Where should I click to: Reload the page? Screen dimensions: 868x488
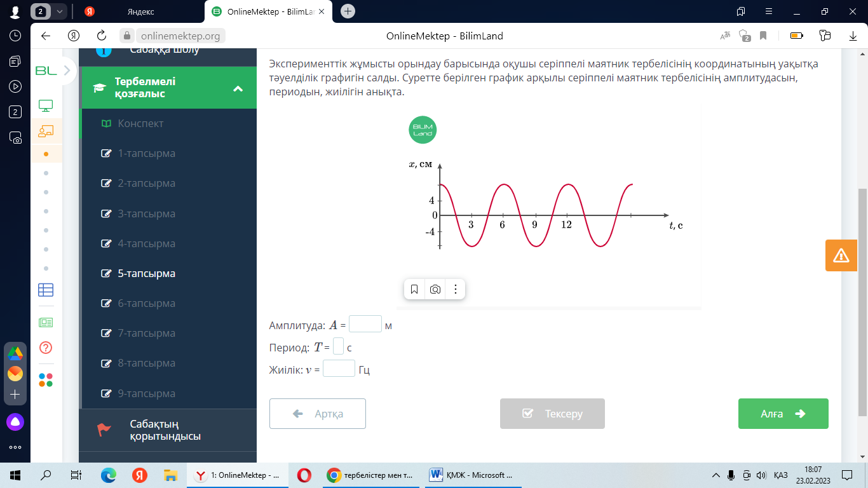pyautogui.click(x=101, y=36)
